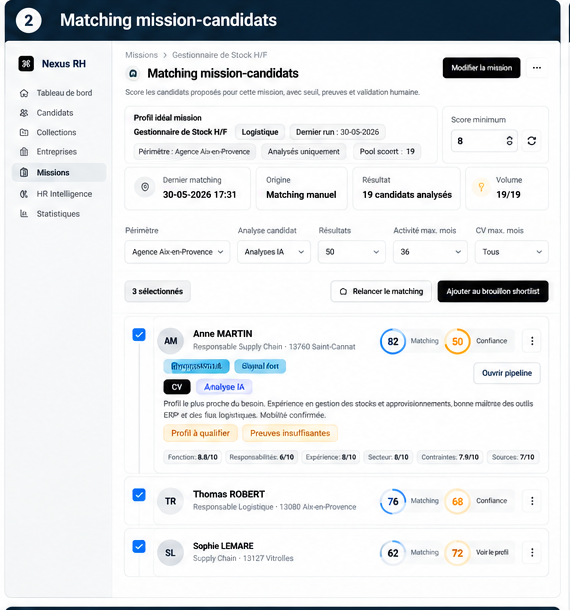Click Anne MARTIN's 82 matching score circle
570x610 pixels.
pyautogui.click(x=393, y=342)
